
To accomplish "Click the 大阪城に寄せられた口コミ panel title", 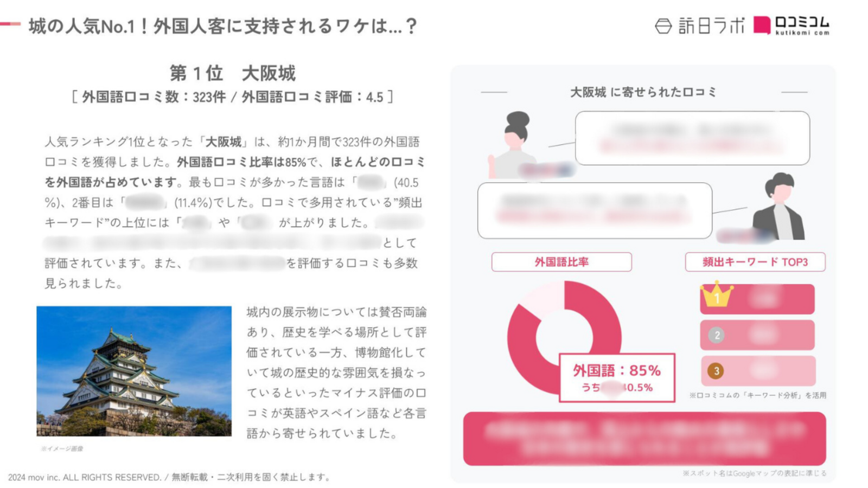I will point(643,92).
